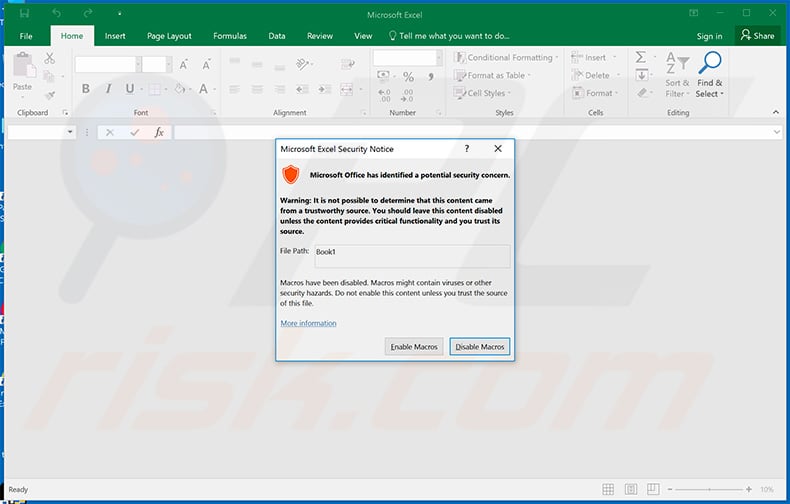Click Sign in link
The image size is (790, 504).
tap(709, 36)
